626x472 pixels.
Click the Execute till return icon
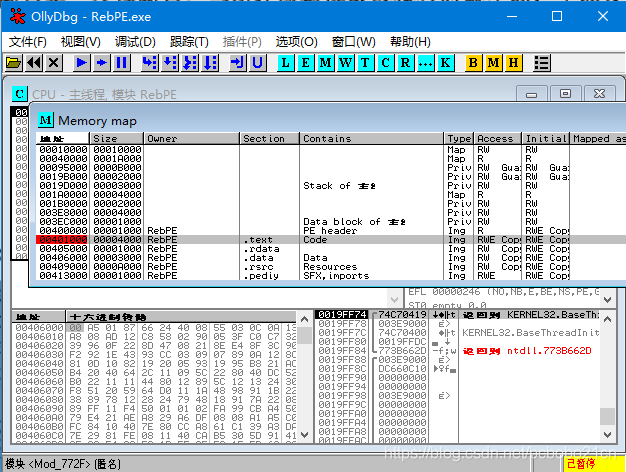(x=238, y=63)
